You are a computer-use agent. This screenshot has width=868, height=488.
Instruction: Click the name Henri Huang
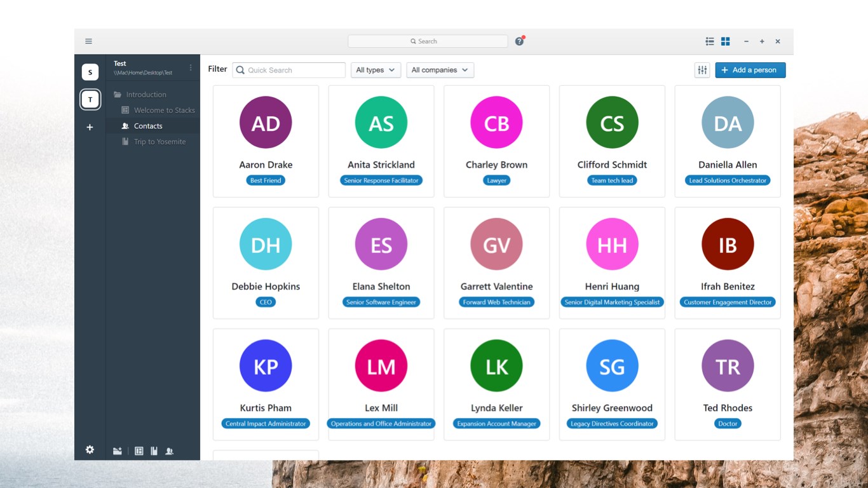(612, 287)
